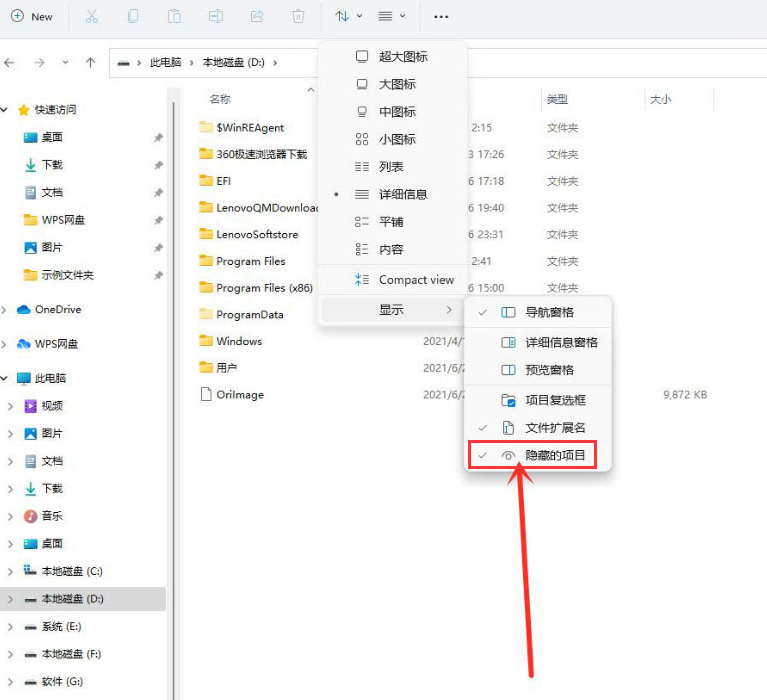767x700 pixels.
Task: Click the New button in toolbar
Action: [32, 17]
